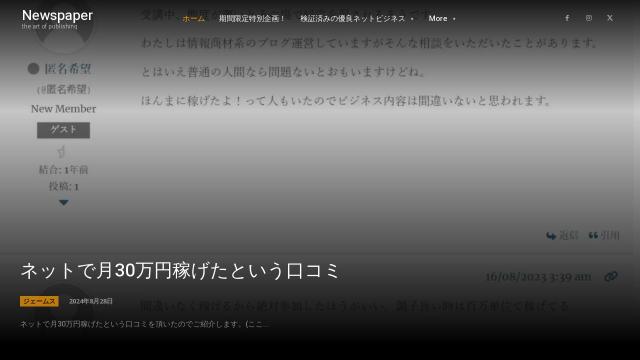Open 期間限定特別企画！ menu item
The height and width of the screenshot is (360, 640).
pyautogui.click(x=252, y=18)
